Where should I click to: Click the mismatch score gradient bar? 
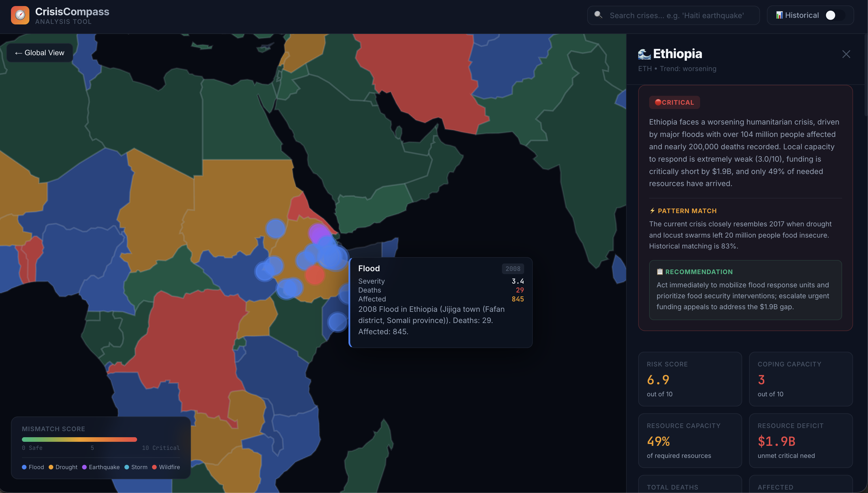[79, 440]
